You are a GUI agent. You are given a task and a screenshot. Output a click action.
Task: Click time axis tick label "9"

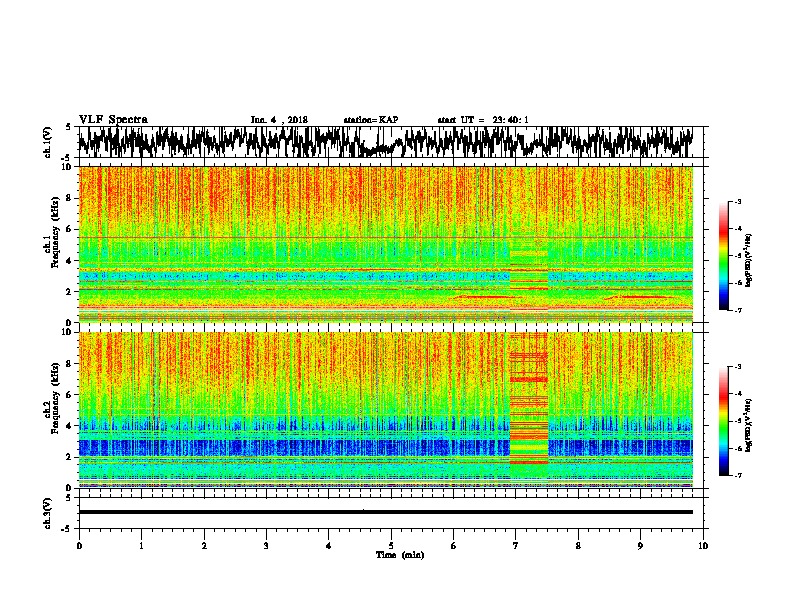[640, 546]
